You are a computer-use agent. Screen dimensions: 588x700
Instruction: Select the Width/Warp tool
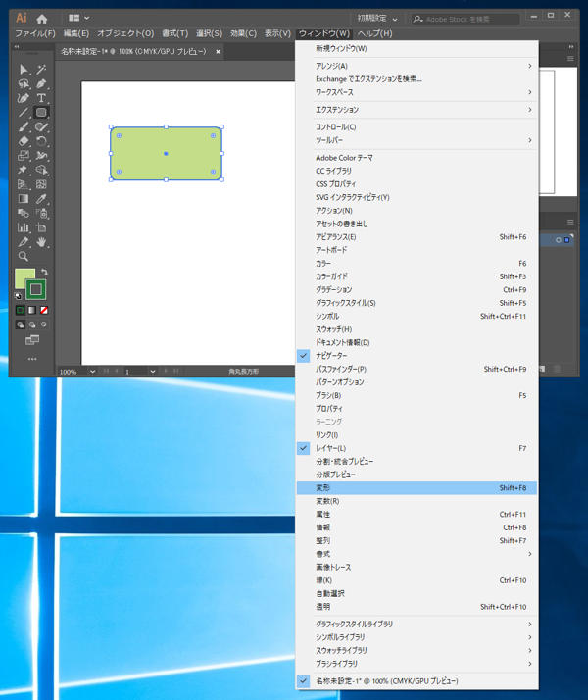pyautogui.click(x=41, y=156)
